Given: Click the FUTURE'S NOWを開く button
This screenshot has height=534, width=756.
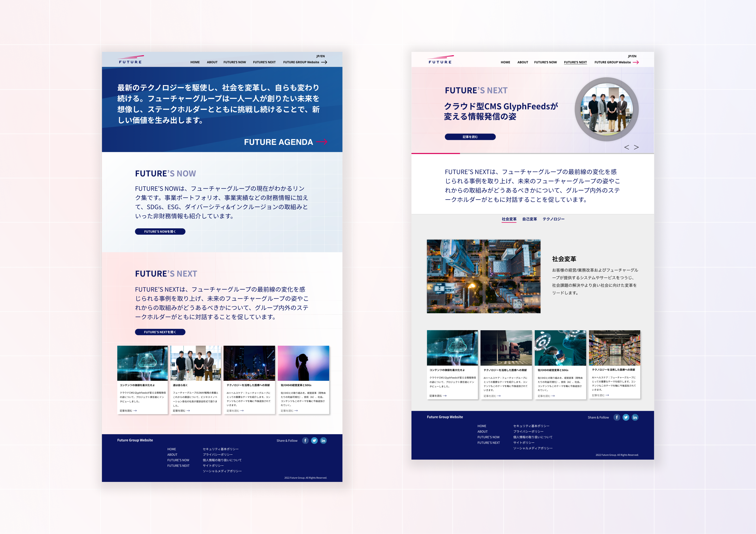Looking at the screenshot, I should tap(160, 231).
